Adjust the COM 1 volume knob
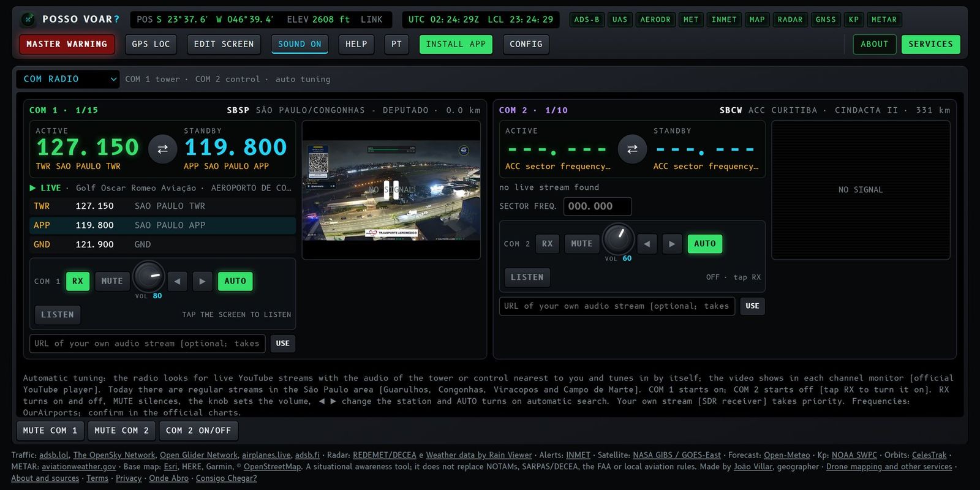 coord(149,277)
